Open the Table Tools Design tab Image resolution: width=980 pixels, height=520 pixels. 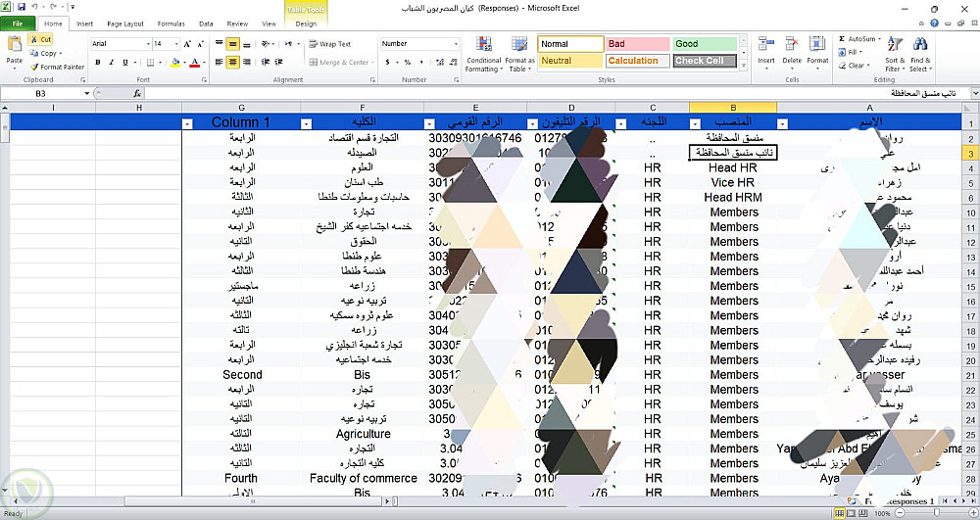tap(306, 24)
